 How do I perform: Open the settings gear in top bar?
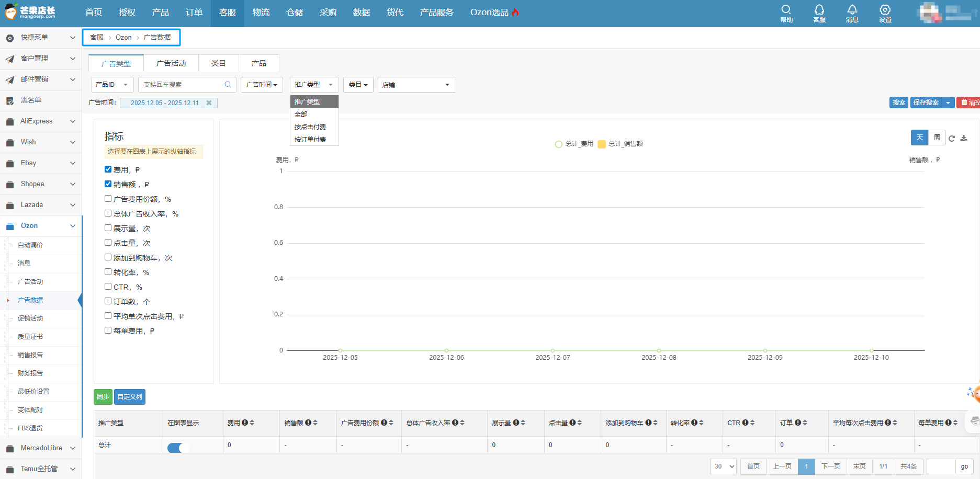pyautogui.click(x=885, y=10)
